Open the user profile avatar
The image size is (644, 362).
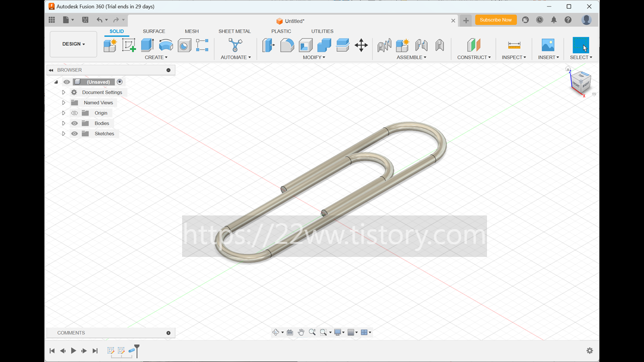[586, 20]
